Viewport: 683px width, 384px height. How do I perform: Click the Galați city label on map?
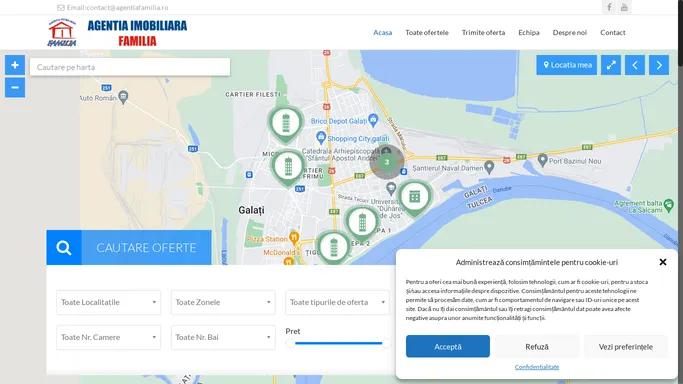[x=251, y=210]
